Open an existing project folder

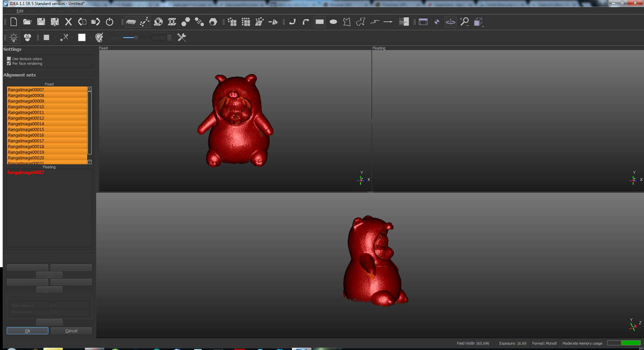[27, 22]
